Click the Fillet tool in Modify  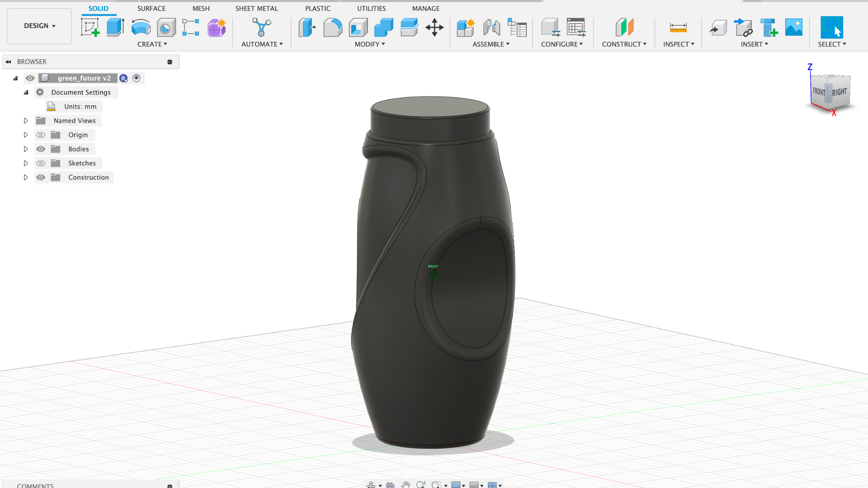click(333, 28)
